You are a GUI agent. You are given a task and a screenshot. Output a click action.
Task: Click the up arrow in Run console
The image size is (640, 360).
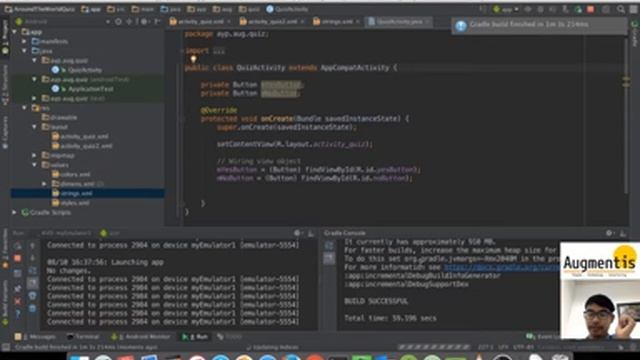tap(33, 246)
